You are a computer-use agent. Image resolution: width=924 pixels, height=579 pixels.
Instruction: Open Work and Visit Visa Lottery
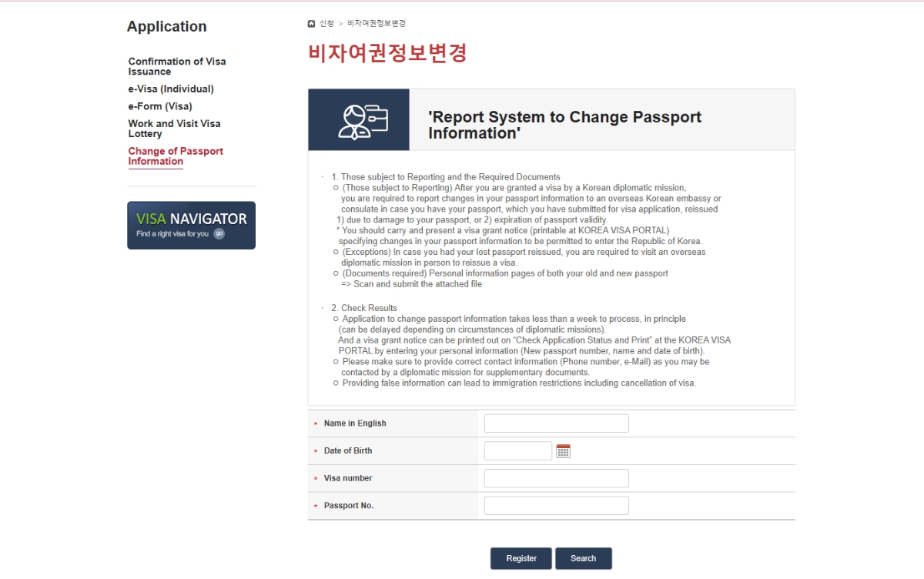(x=174, y=129)
